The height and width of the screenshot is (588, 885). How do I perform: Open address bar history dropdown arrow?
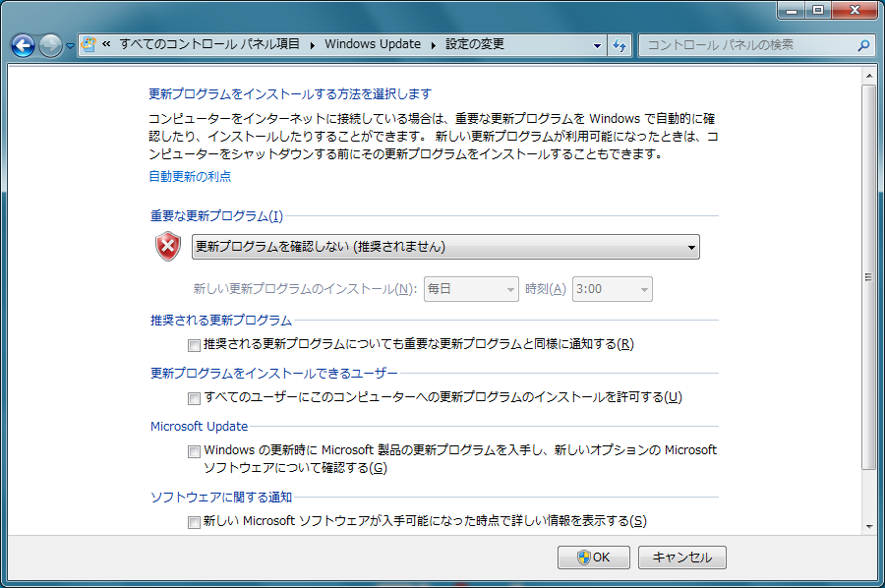tap(597, 45)
